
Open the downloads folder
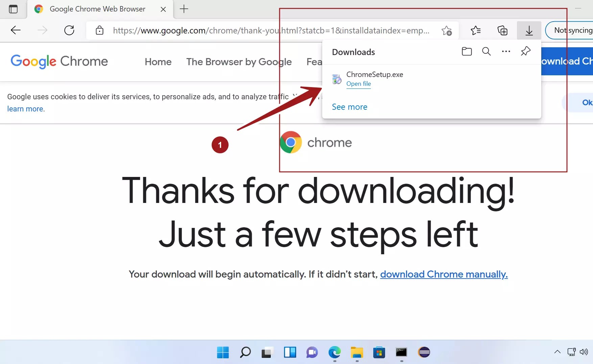467,51
